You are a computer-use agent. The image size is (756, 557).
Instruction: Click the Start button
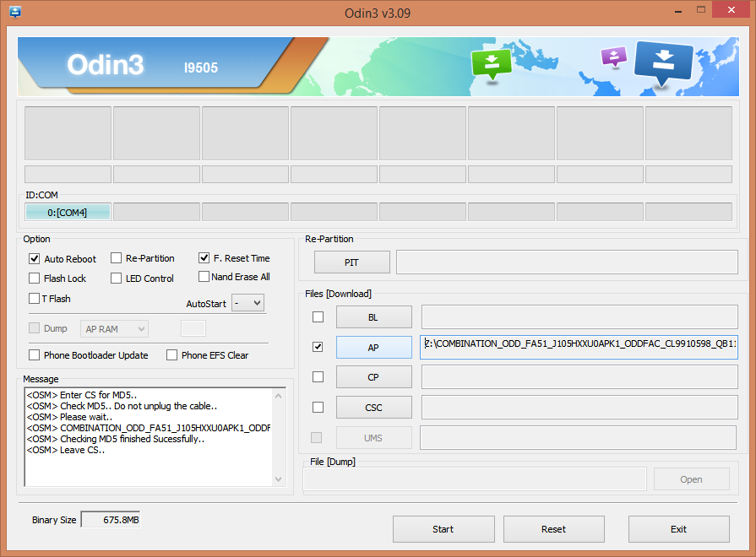pos(443,529)
